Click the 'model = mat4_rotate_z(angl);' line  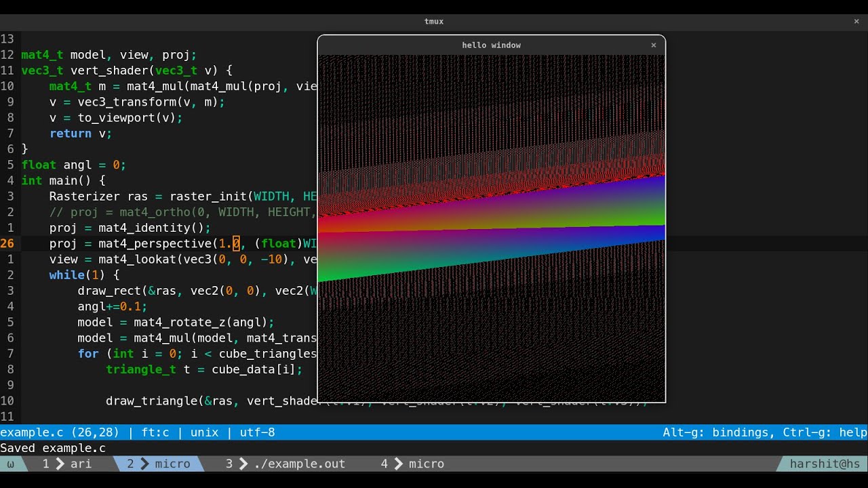(x=176, y=322)
